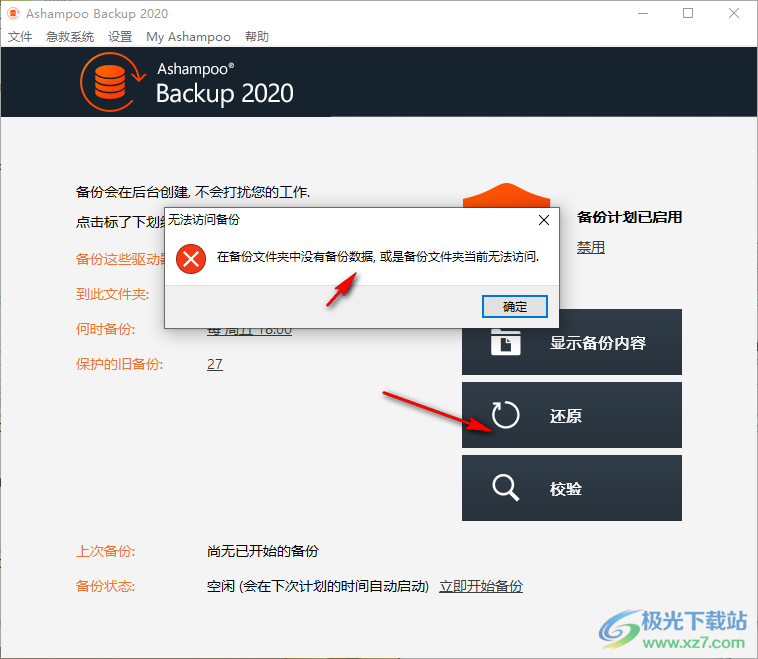The height and width of the screenshot is (659, 758).
Task: Click the error message text in dialog
Action: 378,257
